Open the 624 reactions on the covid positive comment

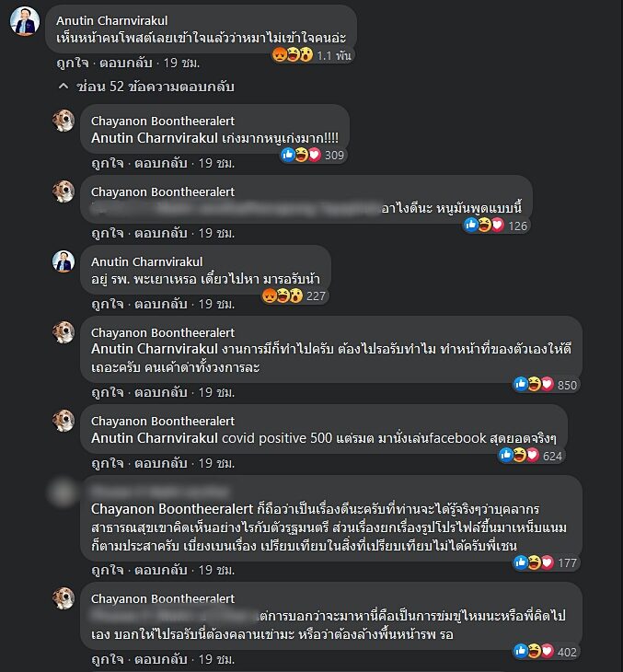pos(531,456)
